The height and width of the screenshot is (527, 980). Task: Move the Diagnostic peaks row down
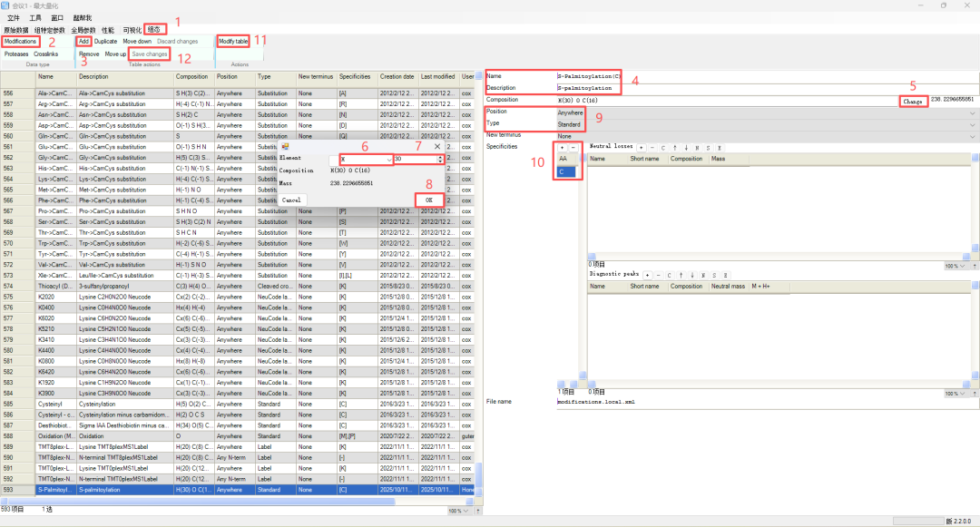[x=691, y=276]
